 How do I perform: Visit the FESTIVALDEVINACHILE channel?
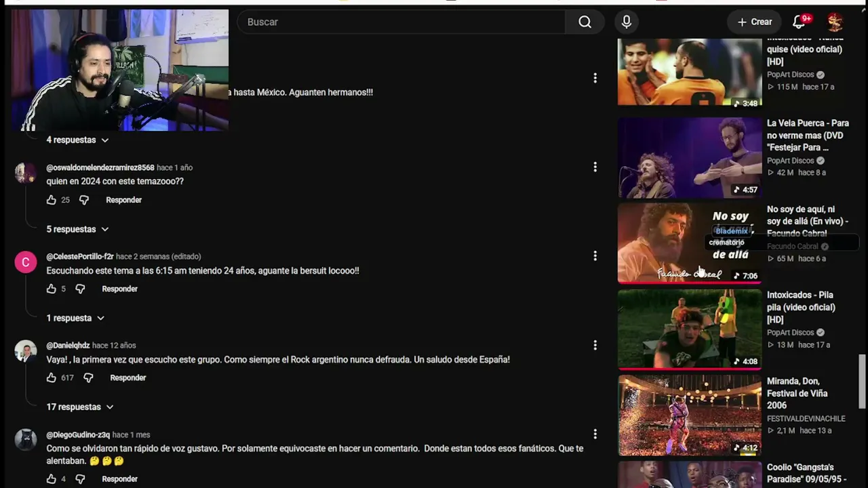(806, 418)
